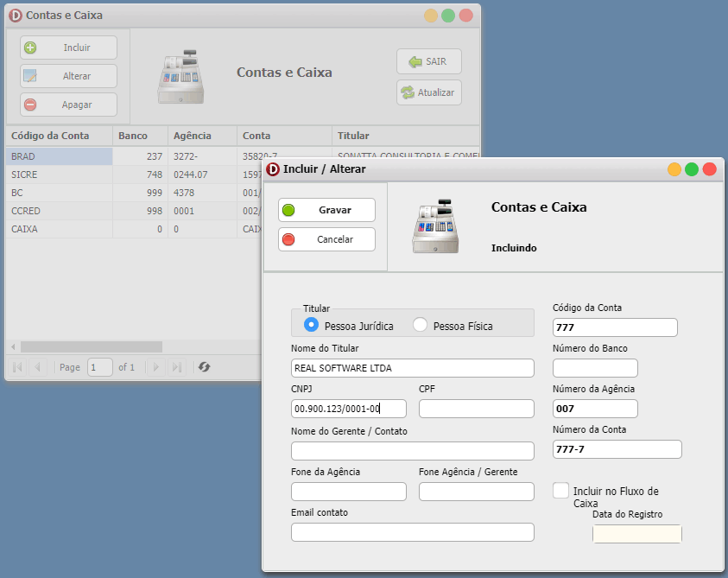Click the page number input box
This screenshot has width=728, height=578.
point(100,367)
